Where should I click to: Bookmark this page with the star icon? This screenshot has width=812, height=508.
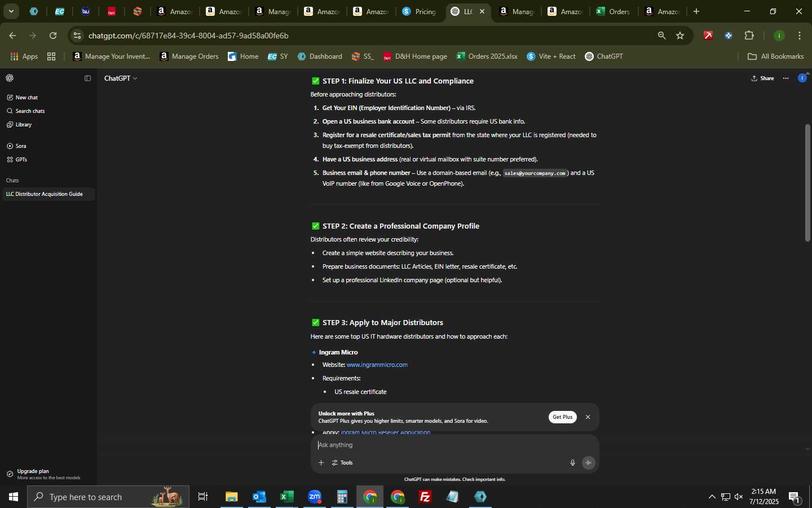680,36
